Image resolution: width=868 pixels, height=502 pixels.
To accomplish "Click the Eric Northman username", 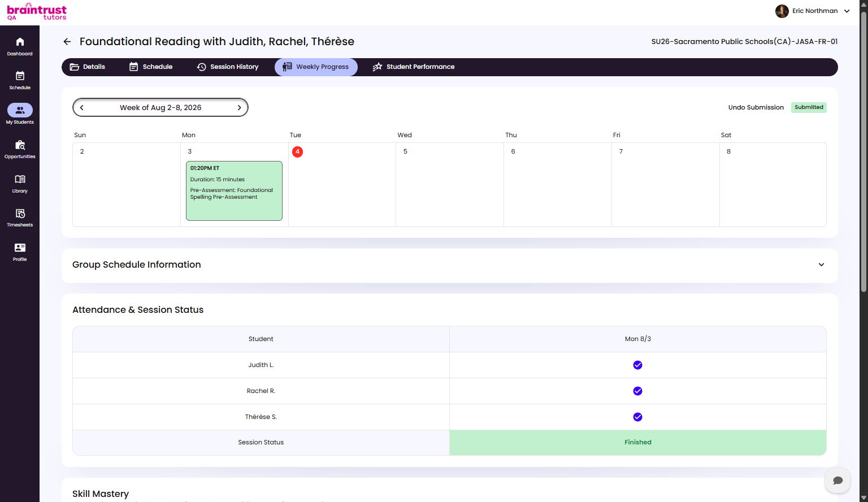I will [815, 11].
